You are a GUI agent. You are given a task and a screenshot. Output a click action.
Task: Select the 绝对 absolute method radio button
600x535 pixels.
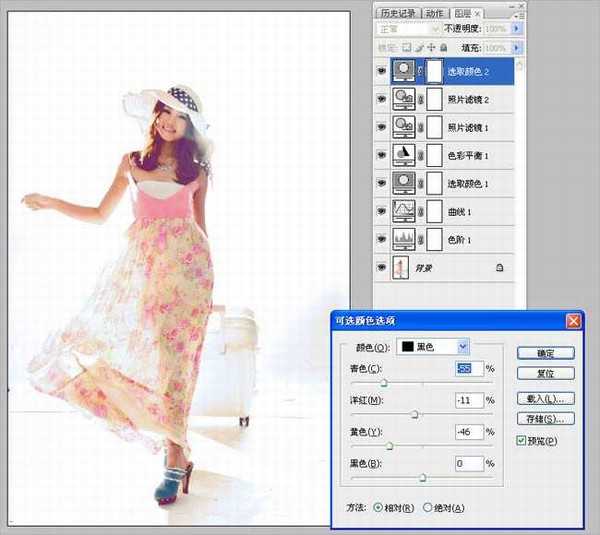(x=430, y=508)
